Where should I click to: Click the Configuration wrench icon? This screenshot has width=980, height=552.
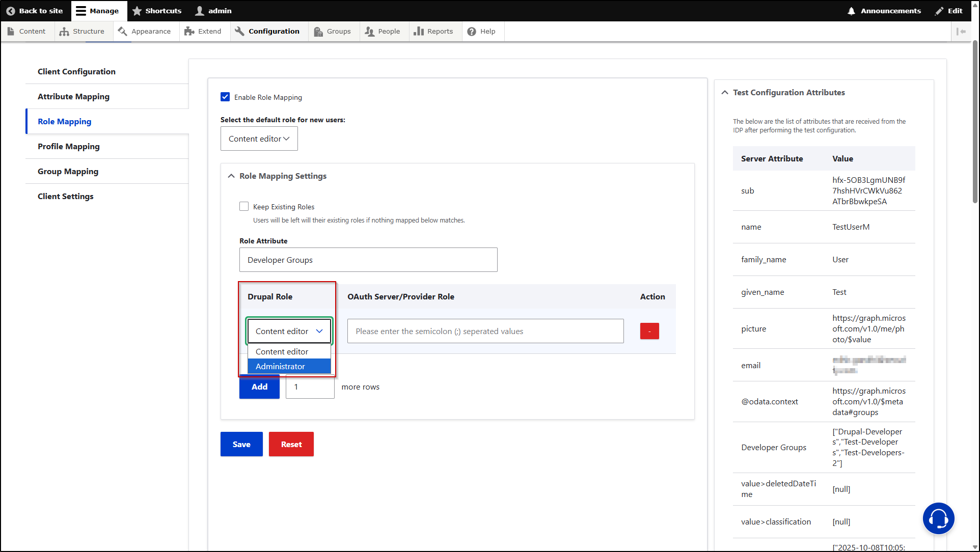(x=239, y=31)
